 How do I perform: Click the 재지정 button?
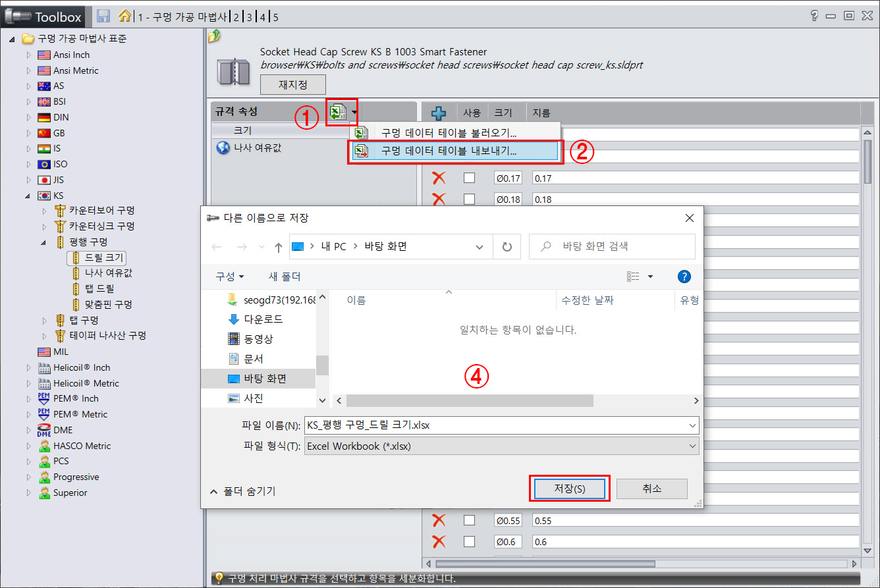pos(292,84)
